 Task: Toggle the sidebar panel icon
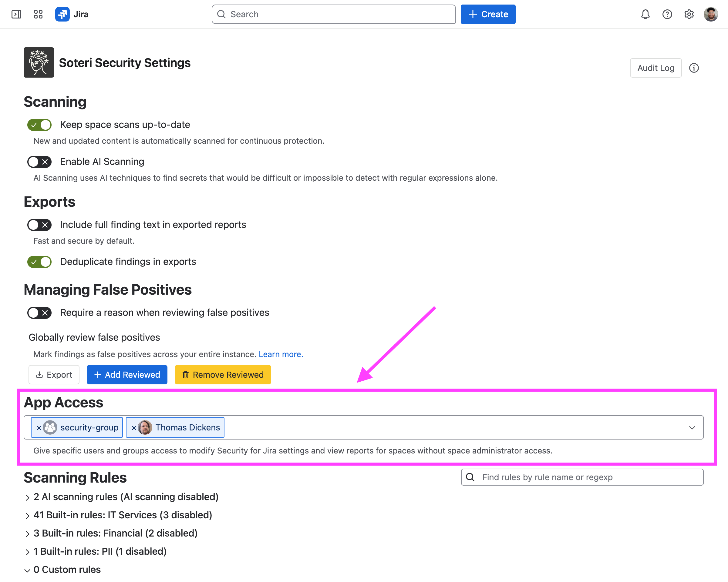point(16,14)
